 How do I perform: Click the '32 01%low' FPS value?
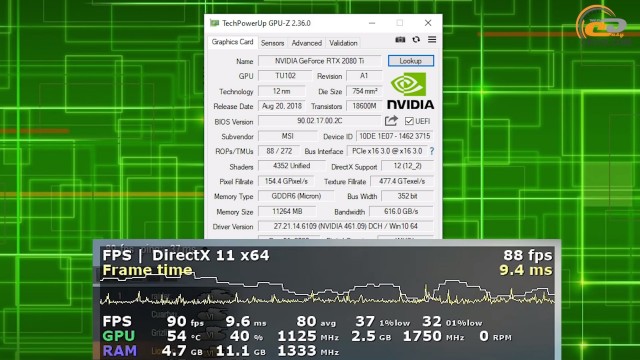coord(452,322)
